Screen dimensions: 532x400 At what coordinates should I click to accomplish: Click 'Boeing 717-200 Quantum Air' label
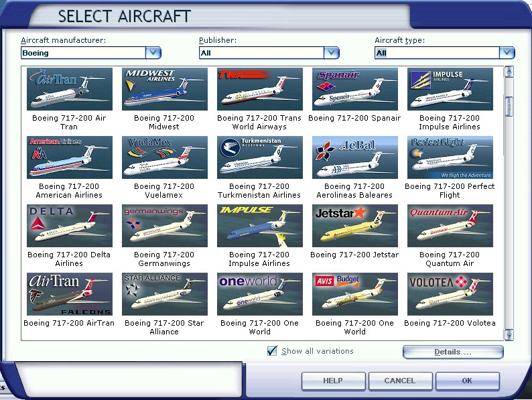click(x=450, y=259)
